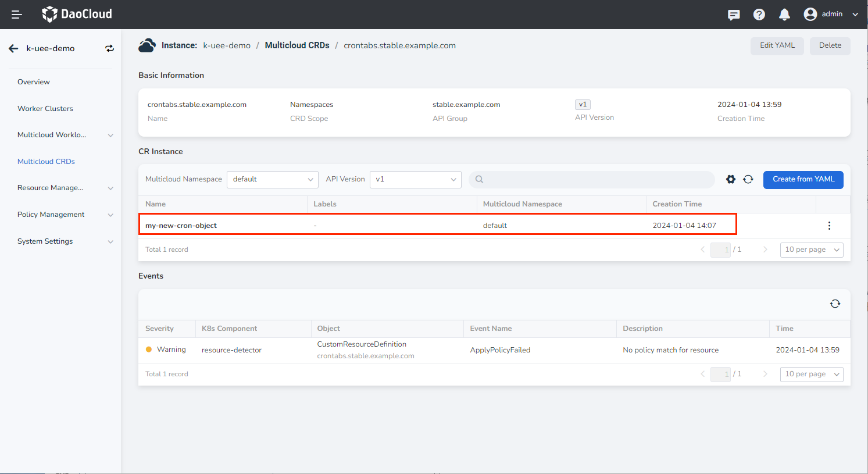Open the API Version dropdown

click(415, 179)
